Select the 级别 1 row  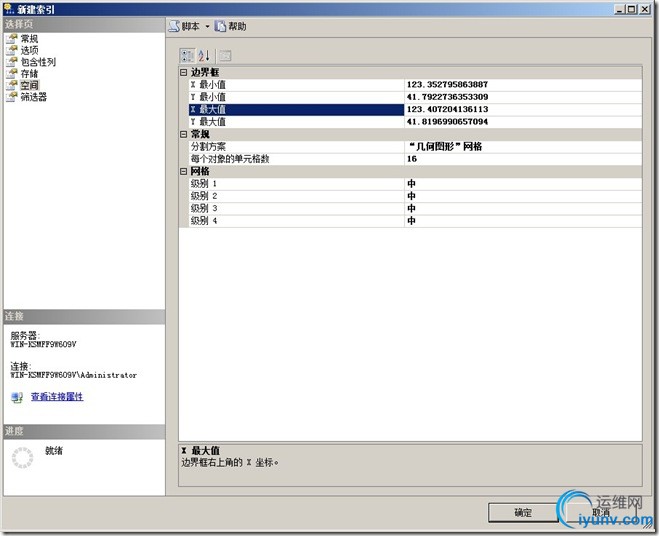tap(296, 184)
